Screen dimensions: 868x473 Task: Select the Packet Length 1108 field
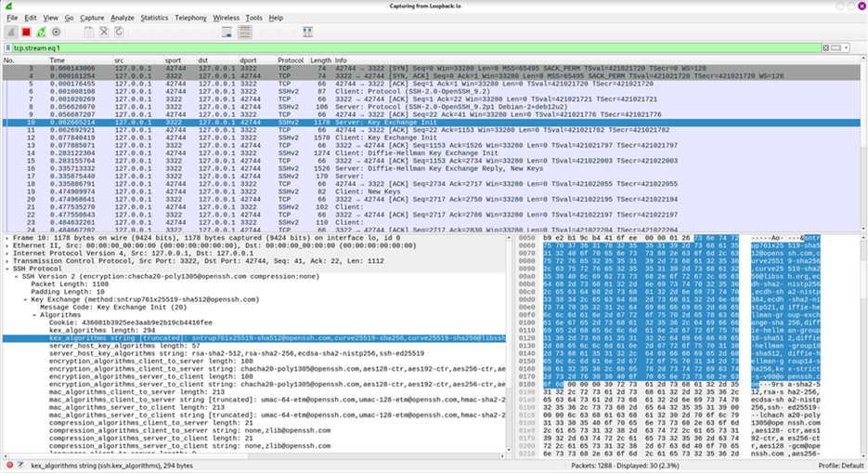click(x=70, y=284)
